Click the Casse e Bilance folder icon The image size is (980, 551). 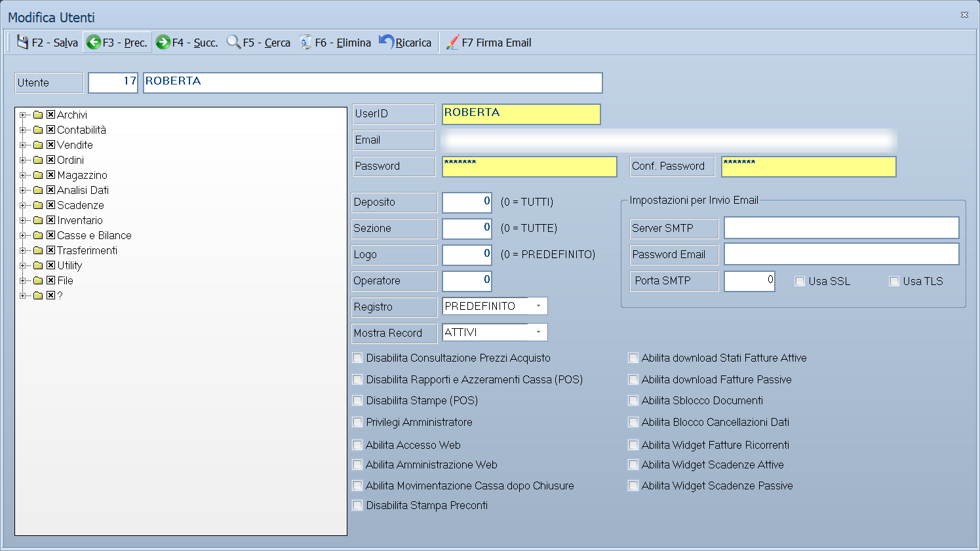[38, 235]
